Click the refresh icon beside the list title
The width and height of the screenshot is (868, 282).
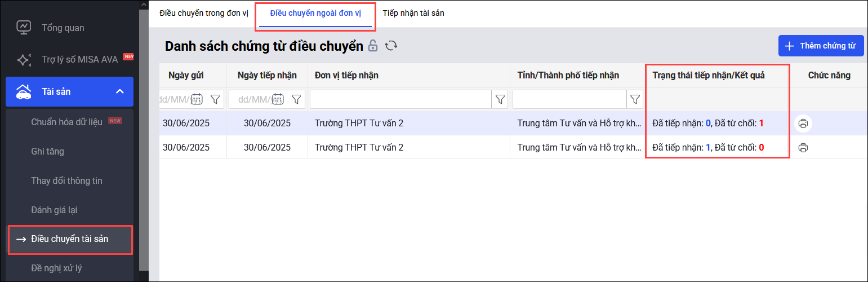point(391,46)
